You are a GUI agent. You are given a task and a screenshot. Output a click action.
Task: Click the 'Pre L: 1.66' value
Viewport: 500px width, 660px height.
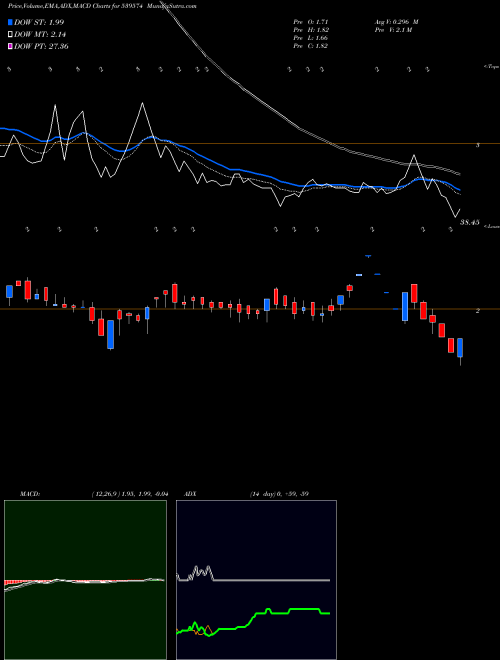click(311, 38)
